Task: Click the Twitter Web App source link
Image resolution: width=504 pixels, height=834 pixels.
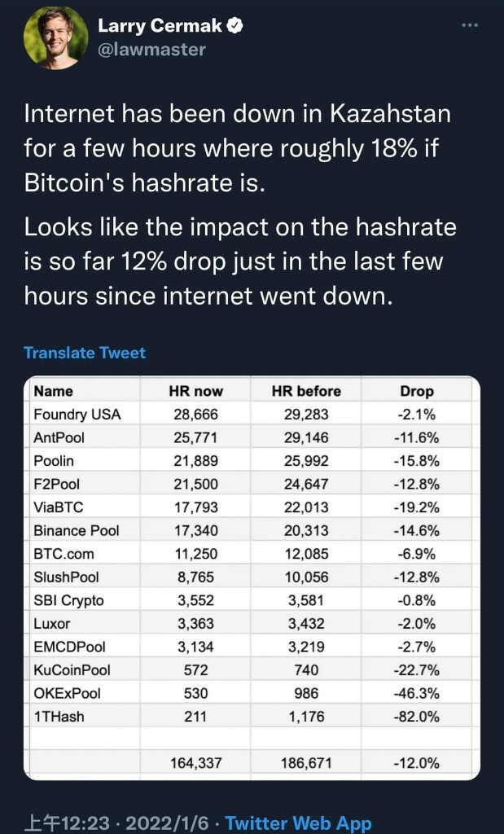Action: click(298, 823)
